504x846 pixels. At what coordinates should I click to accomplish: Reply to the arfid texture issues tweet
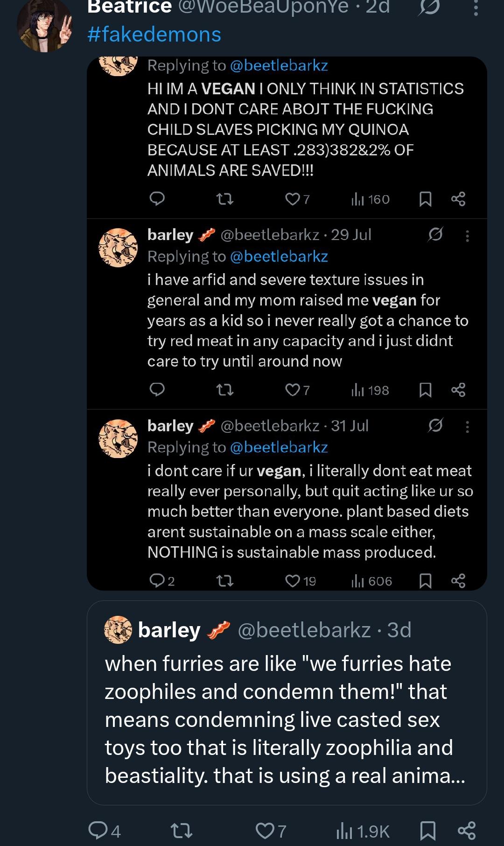[x=157, y=389]
